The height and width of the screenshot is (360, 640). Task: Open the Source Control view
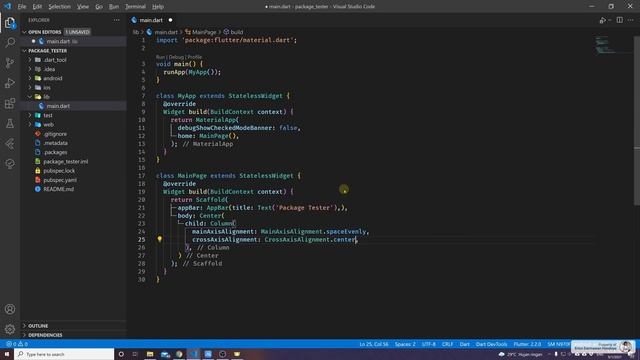point(10,62)
